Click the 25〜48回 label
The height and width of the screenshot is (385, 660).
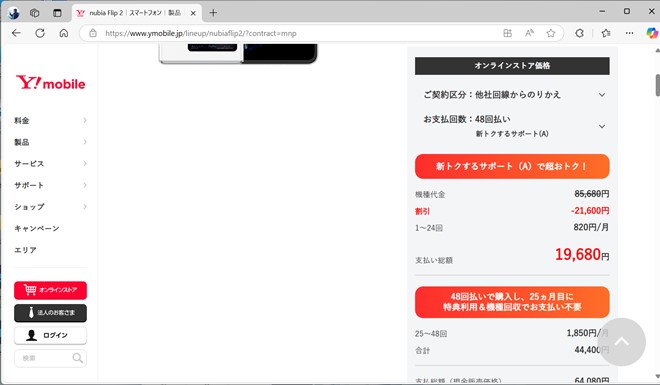(x=431, y=334)
